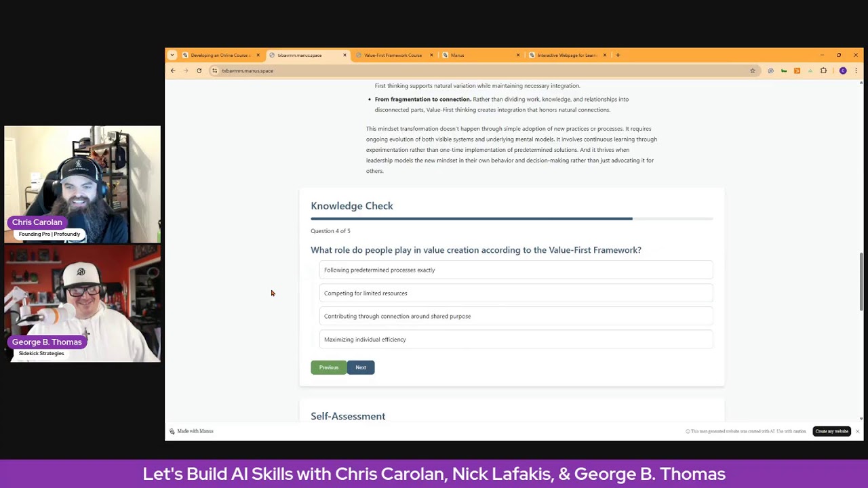This screenshot has height=488, width=868.
Task: Open the Chrome three-dot menu
Action: pos(856,70)
